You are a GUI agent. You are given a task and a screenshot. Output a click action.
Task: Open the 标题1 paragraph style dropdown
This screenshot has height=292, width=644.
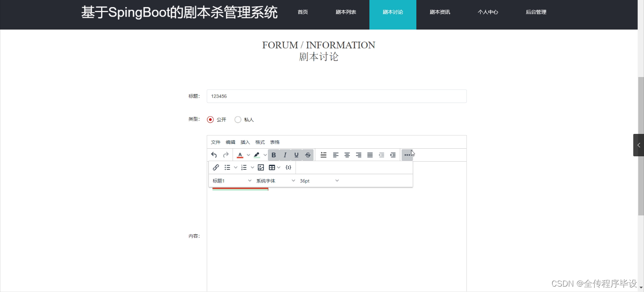(231, 180)
